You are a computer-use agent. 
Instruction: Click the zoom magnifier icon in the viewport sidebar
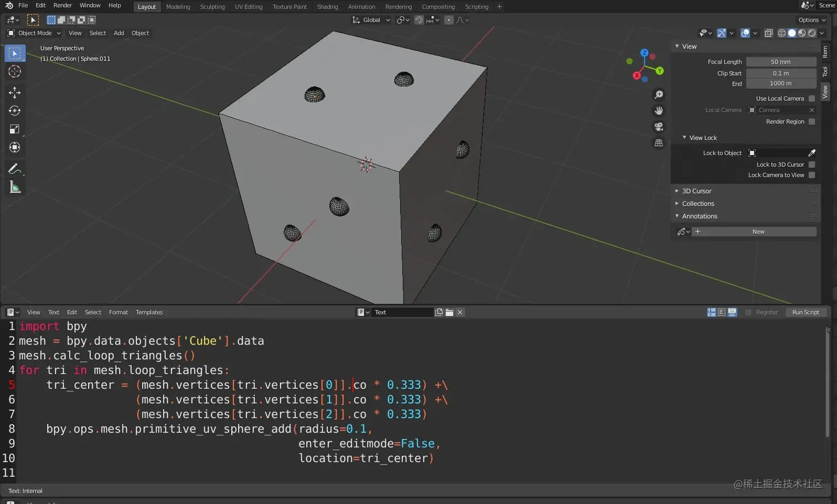click(658, 94)
